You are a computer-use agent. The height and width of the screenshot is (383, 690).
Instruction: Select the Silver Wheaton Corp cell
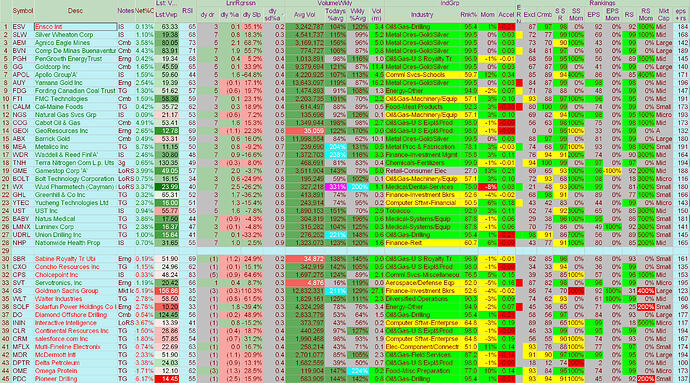[75, 35]
